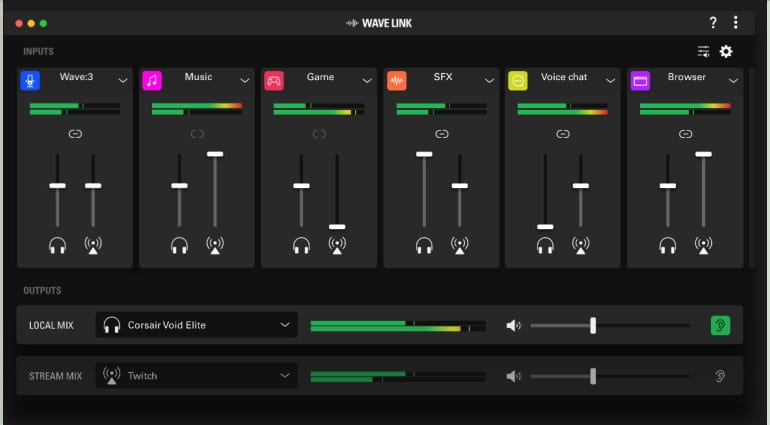Screen dimensions: 770x425
Task: Expand the Game channel dropdown chevron
Action: pos(367,81)
